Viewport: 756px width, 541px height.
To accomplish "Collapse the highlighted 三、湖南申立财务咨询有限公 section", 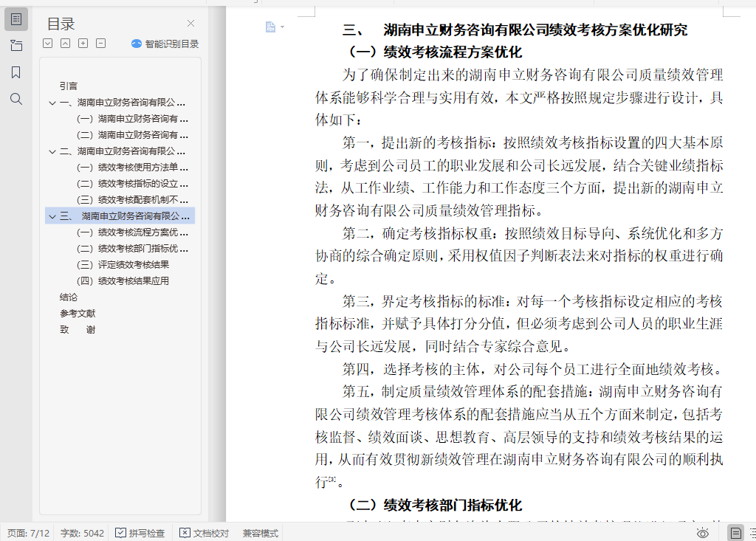I will [52, 216].
